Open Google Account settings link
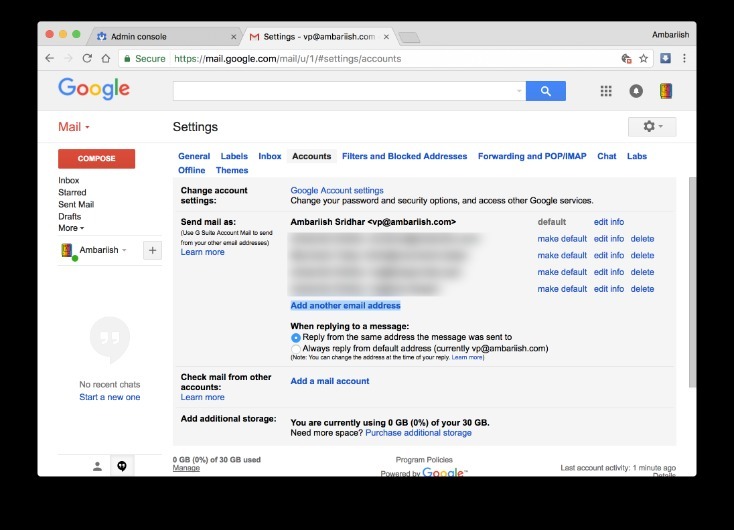This screenshot has height=530, width=734. click(x=337, y=191)
